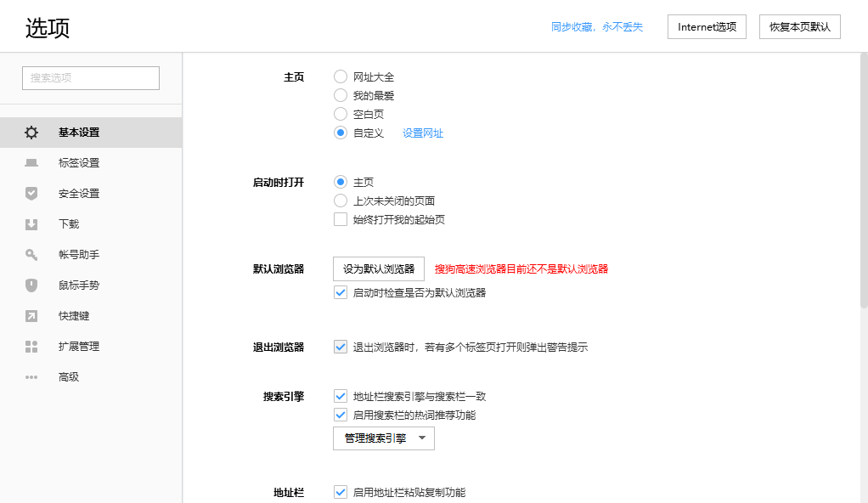The height and width of the screenshot is (503, 868).
Task: Open 扩展管理 page
Action: point(91,347)
